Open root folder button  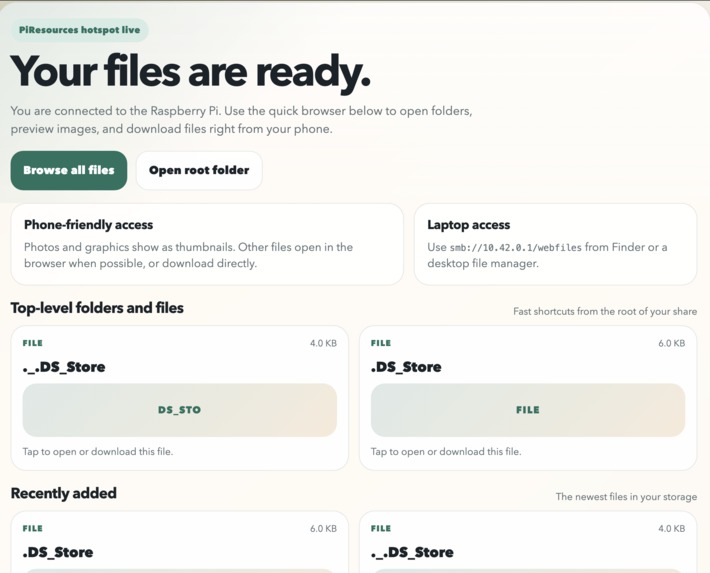(x=199, y=170)
